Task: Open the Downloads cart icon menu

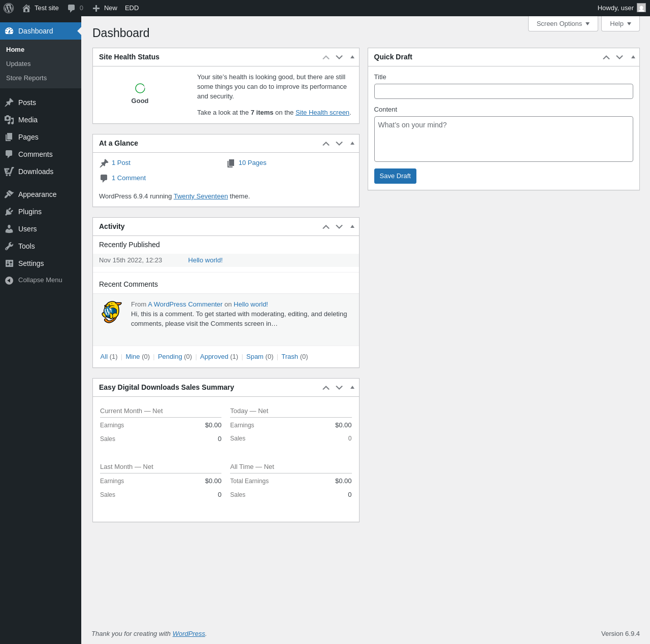Action: [x=9, y=172]
